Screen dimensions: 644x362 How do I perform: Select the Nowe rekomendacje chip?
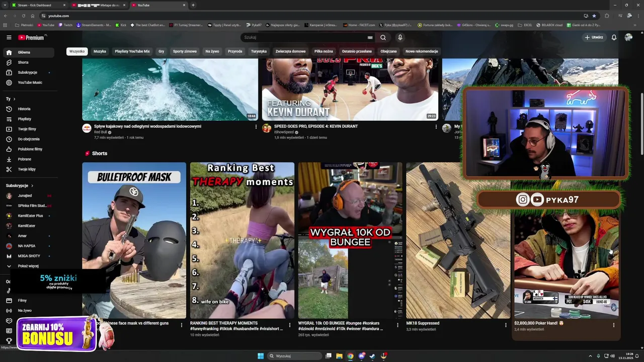(422, 51)
